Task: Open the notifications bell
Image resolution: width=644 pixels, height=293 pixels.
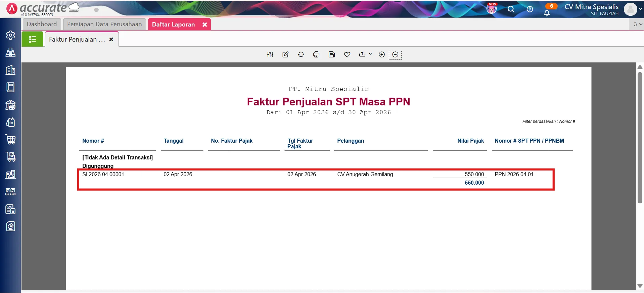Action: (x=547, y=13)
